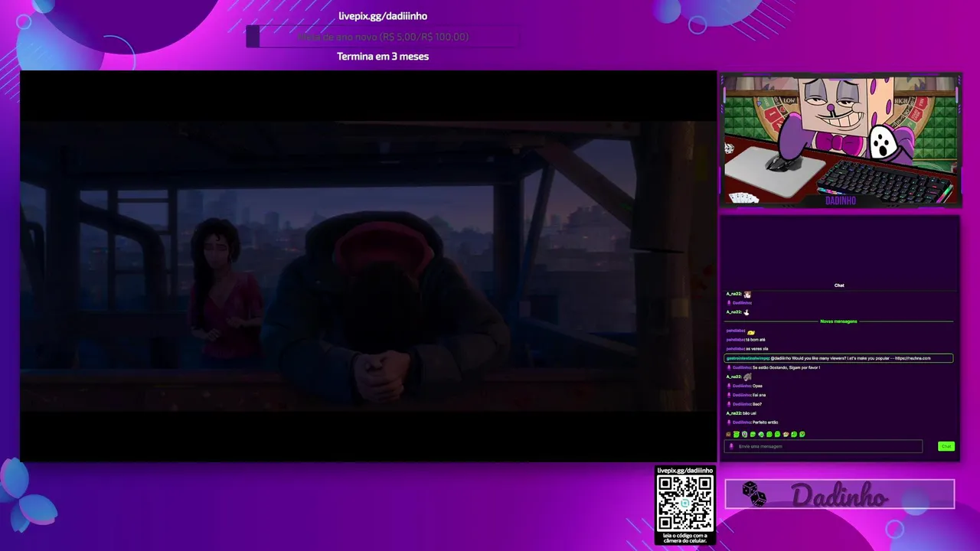Click the chat message "bão uai"
Image resolution: width=980 pixels, height=551 pixels.
point(749,413)
